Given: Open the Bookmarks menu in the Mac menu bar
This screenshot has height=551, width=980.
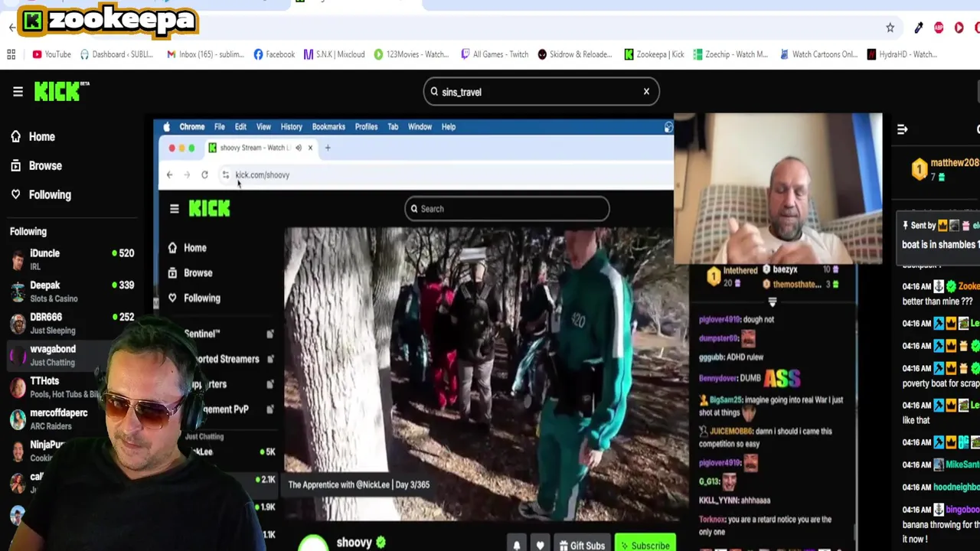Looking at the screenshot, I should coord(328,127).
